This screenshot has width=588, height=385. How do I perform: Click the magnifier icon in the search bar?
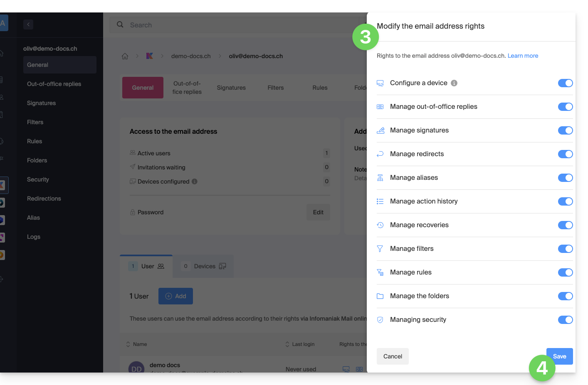(x=120, y=25)
